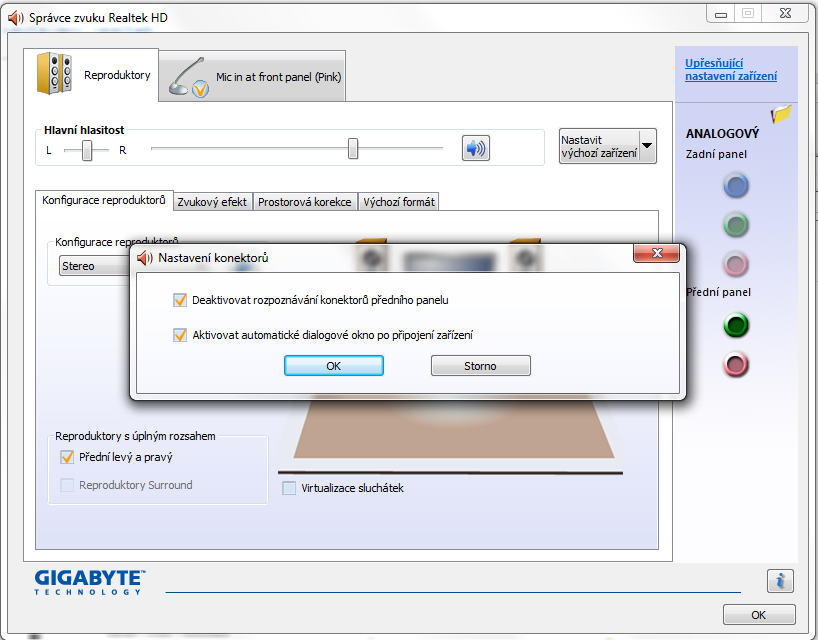Open Upřesňující nastavení zařízení link
818x640 pixels.
731,69
